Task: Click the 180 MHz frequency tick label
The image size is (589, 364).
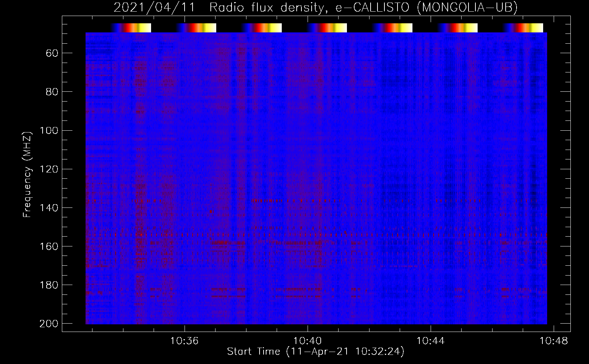Action: (49, 285)
